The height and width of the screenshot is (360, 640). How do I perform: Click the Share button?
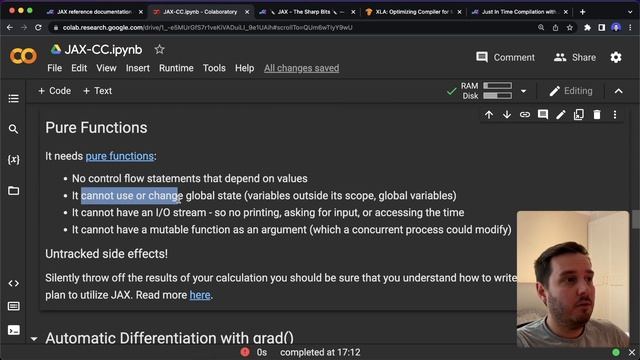pyautogui.click(x=575, y=57)
